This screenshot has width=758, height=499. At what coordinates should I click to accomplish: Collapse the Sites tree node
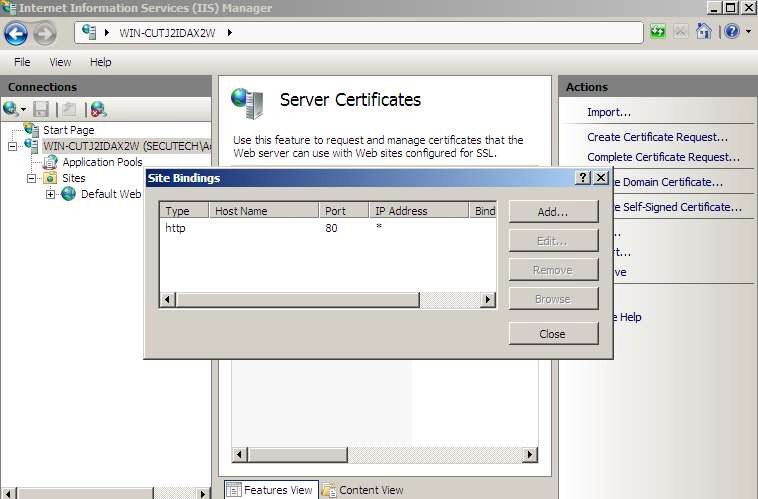31,178
